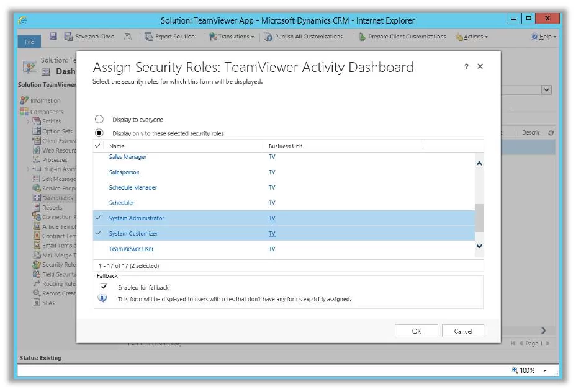Open the File menu

pyautogui.click(x=29, y=42)
